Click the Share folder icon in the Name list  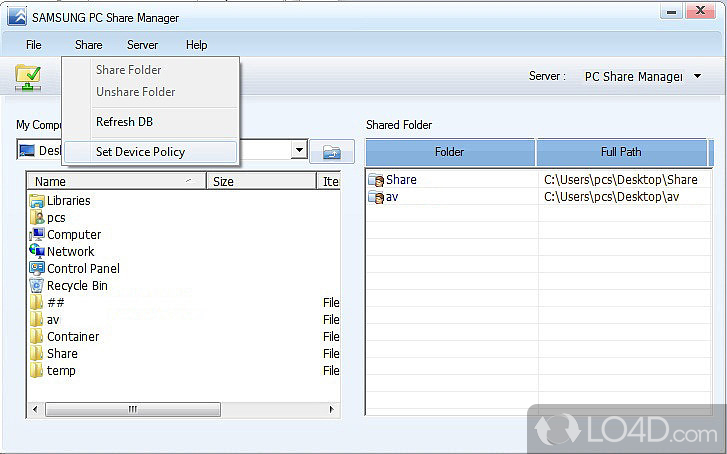point(37,353)
